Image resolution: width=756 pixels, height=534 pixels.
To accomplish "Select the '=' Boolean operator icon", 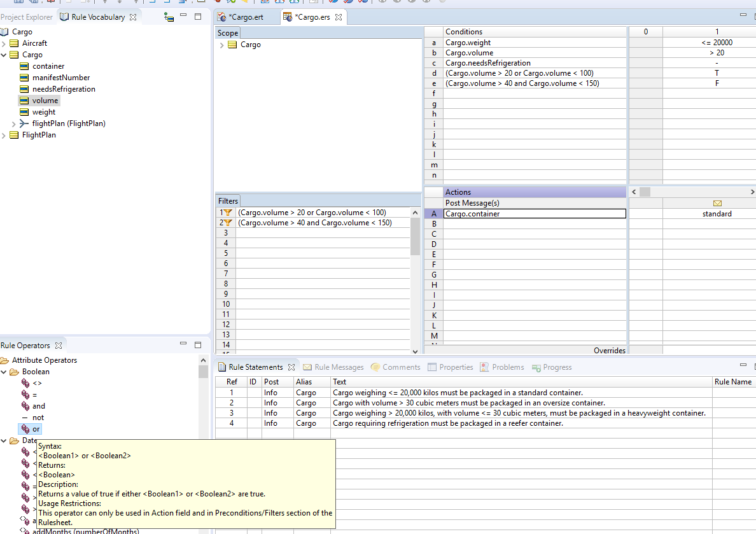I will pos(25,395).
